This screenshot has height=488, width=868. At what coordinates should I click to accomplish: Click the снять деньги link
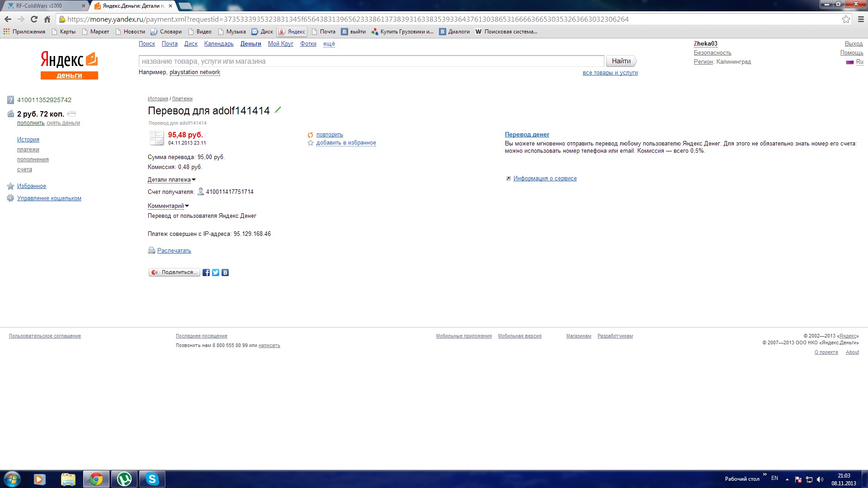coord(63,123)
